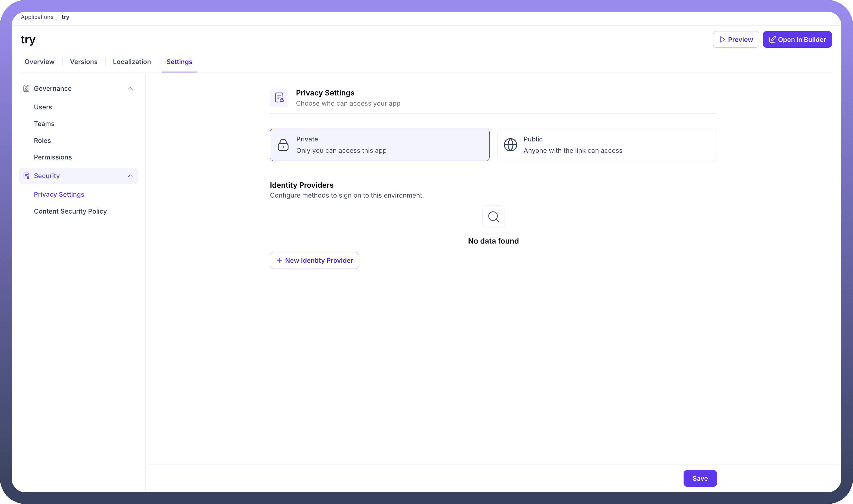Screen dimensions: 853x504
Task: Switch to the Overview tab
Action: [x=39, y=62]
